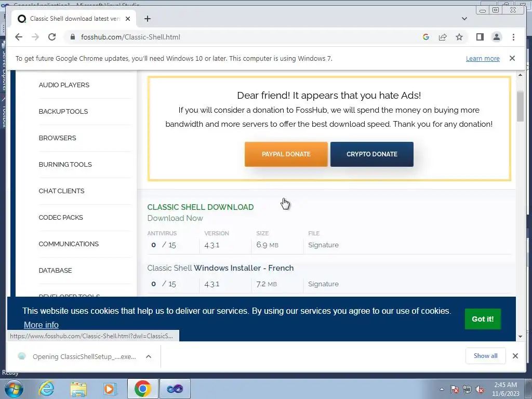532x399 pixels.
Task: Click the address bar URL
Action: point(130,37)
